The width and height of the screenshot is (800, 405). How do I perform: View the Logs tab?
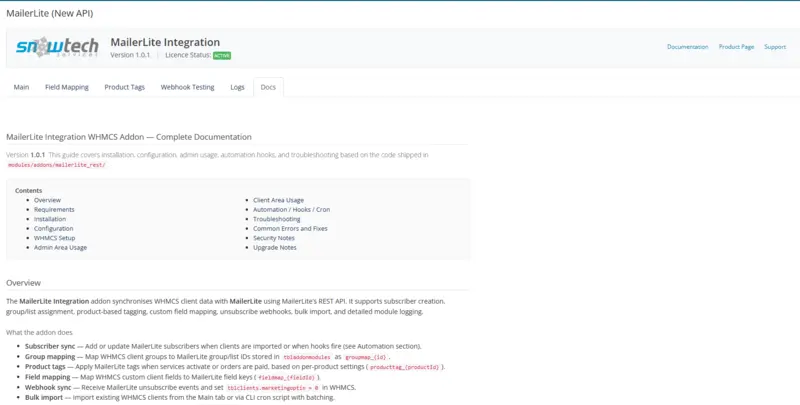(x=237, y=87)
